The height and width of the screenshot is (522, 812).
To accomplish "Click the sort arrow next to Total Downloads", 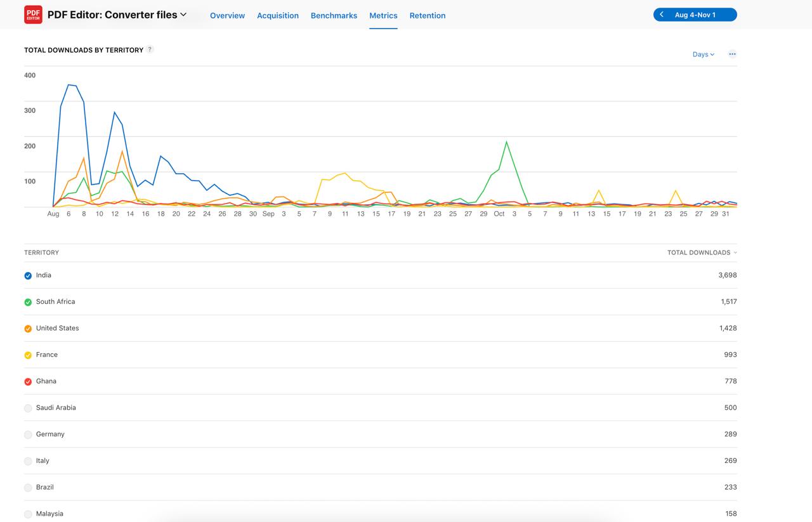I will pos(735,252).
